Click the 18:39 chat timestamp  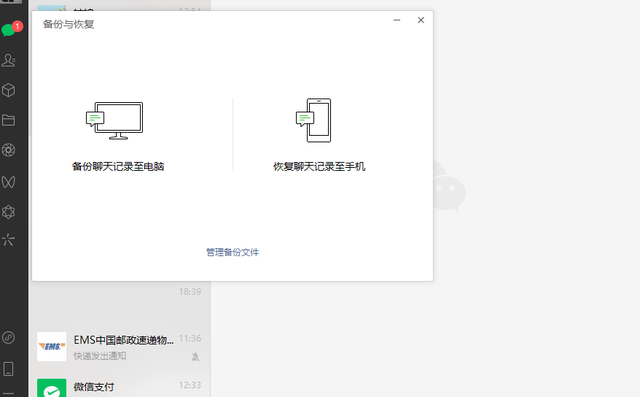190,292
